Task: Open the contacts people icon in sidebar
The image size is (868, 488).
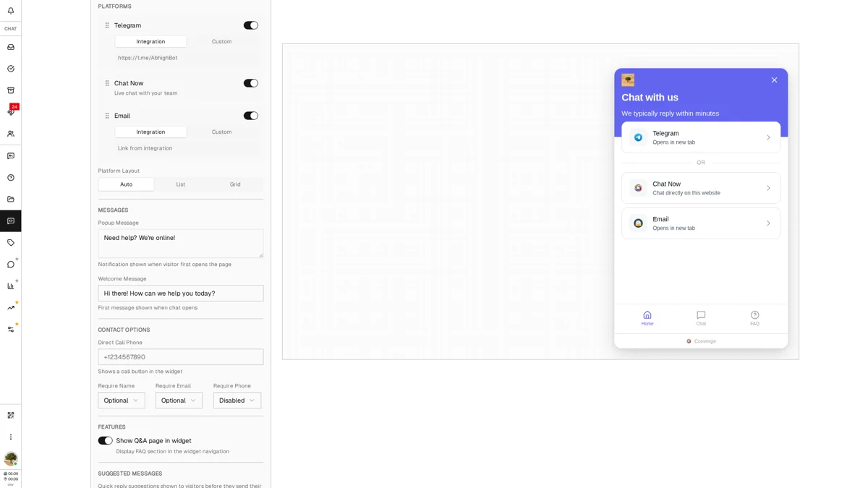Action: 10,134
